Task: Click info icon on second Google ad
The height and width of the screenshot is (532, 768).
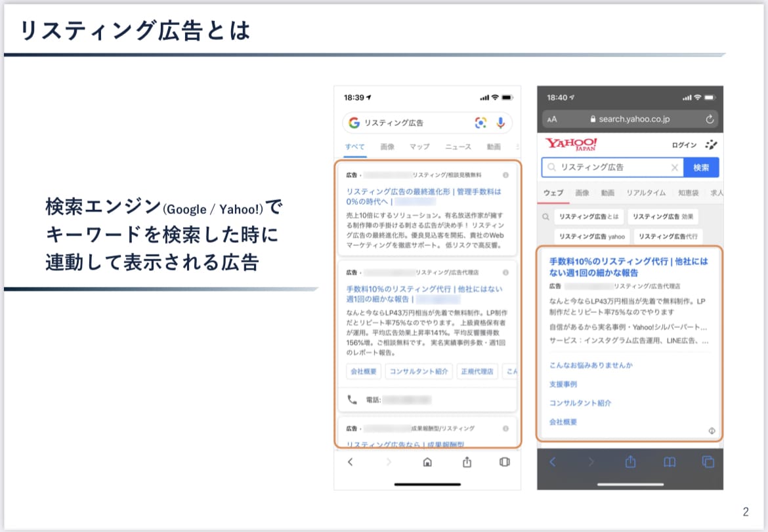Action: tap(505, 272)
